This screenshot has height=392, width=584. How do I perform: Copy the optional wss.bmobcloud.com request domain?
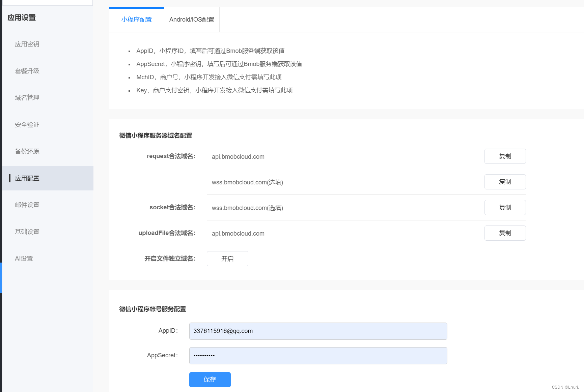click(x=505, y=182)
